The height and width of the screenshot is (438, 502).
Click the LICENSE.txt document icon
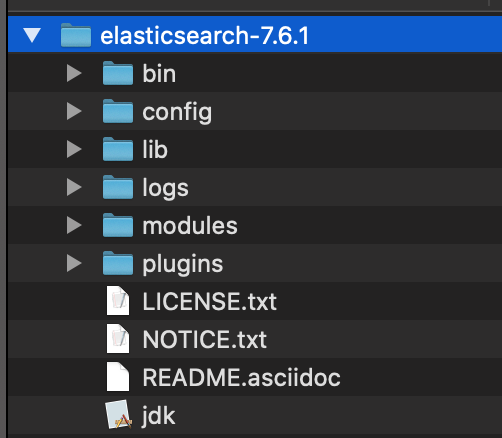[x=118, y=301]
